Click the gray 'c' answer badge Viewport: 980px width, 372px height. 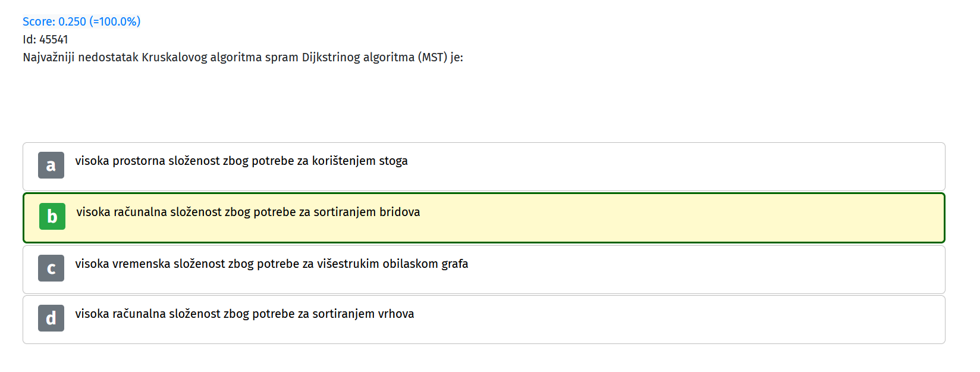tap(51, 268)
